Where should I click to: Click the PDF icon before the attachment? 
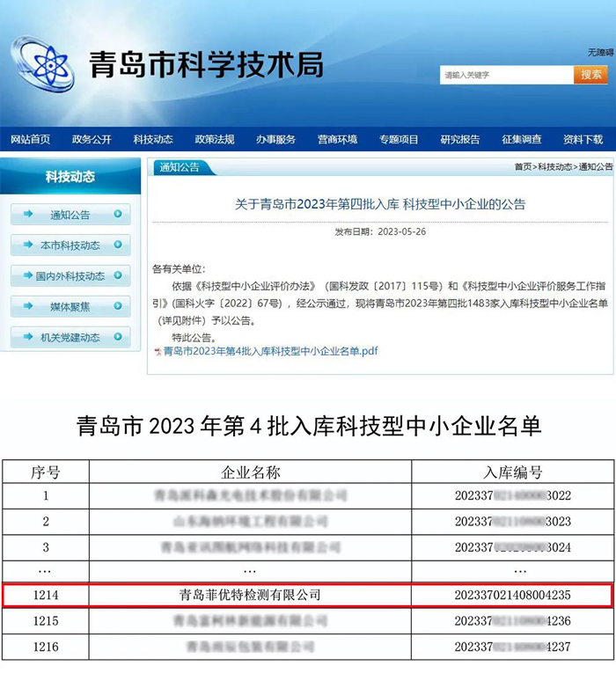point(158,351)
